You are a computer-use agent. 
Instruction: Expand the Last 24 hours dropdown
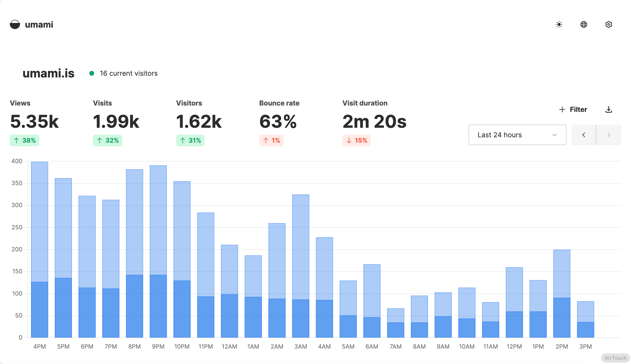(517, 135)
